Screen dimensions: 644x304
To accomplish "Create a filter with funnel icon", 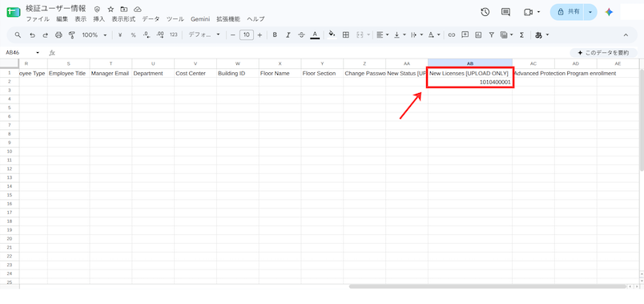I will coord(491,35).
